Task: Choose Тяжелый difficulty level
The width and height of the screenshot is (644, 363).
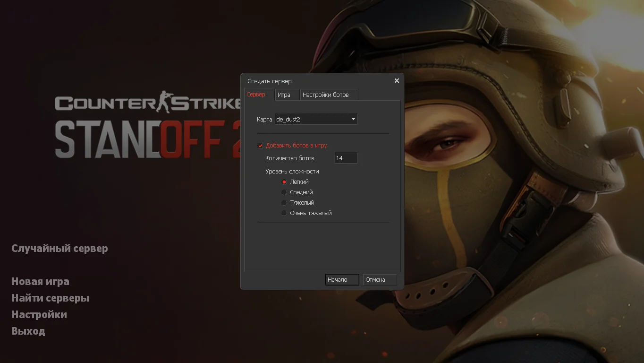Action: pyautogui.click(x=284, y=203)
